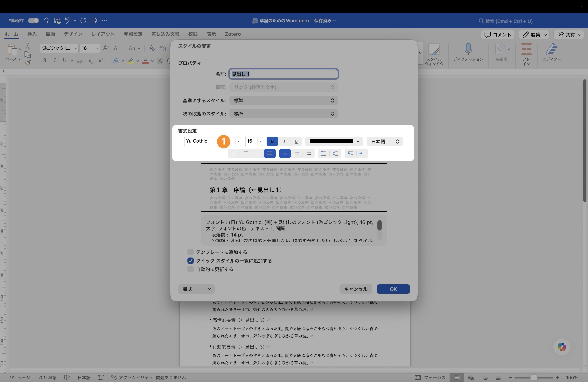Switch to the Zotero ribbon tab
The image size is (588, 382).
coord(233,34)
